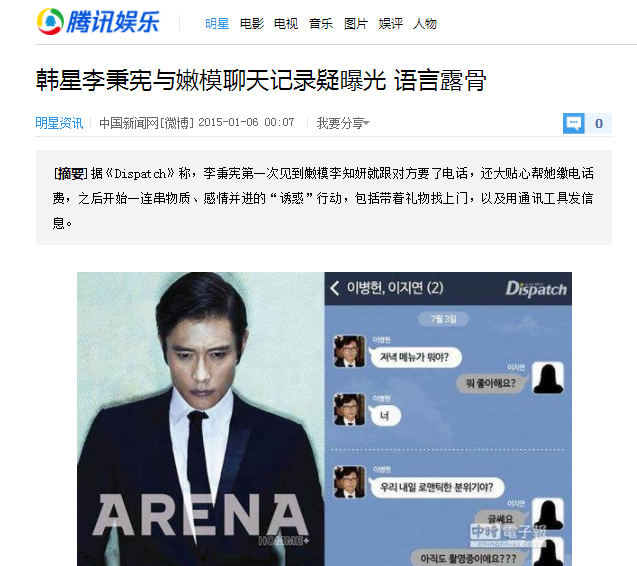This screenshot has width=637, height=566.
Task: Open the blue comment bubble icon
Action: (574, 123)
